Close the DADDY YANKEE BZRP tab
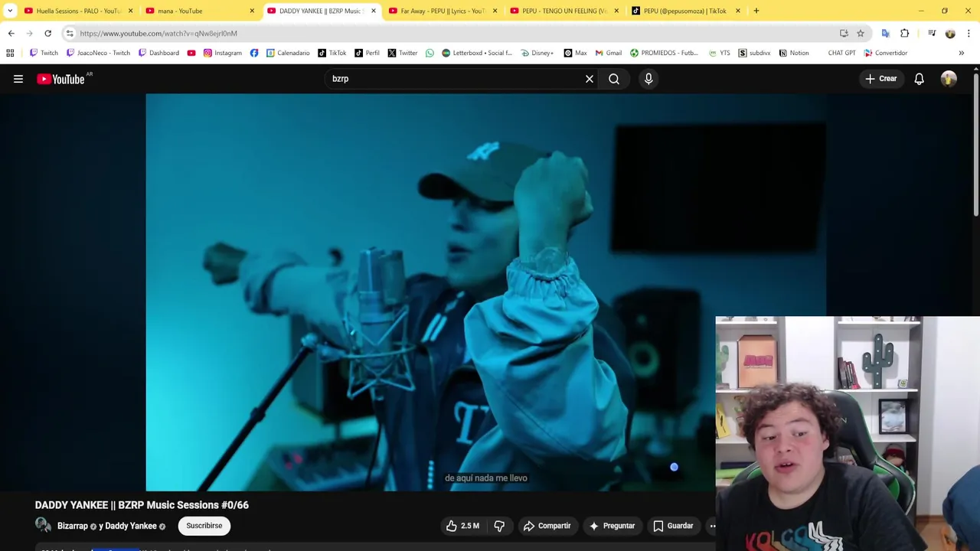The height and width of the screenshot is (551, 980). coord(374,11)
